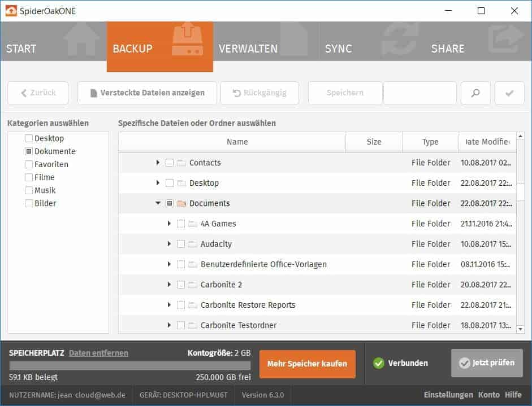The height and width of the screenshot is (406, 532).
Task: Check the Desktop folder checkbox in file tree
Action: point(169,183)
